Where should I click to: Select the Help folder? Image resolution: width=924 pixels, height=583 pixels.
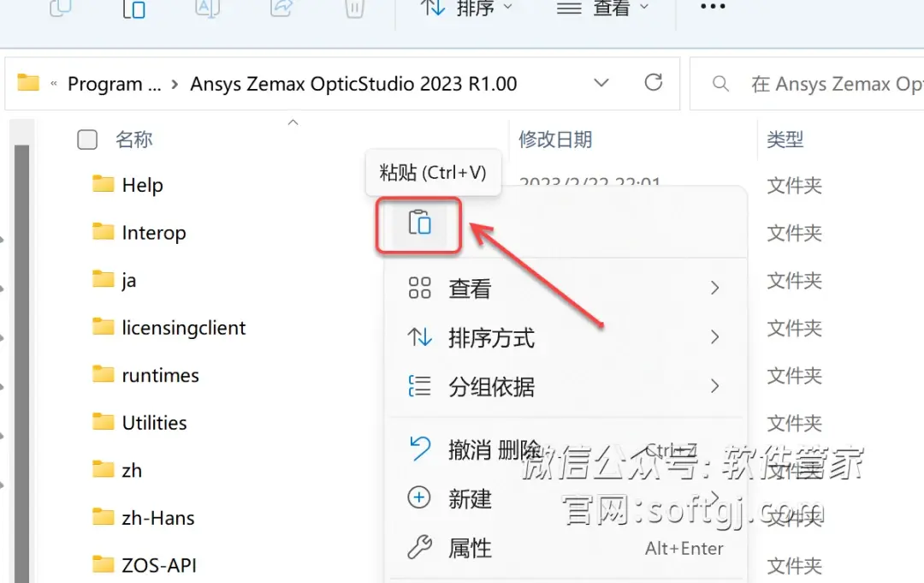[x=142, y=185]
